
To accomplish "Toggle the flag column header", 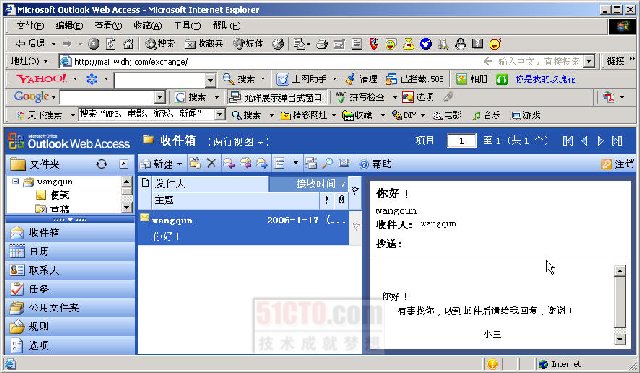I will coord(355,189).
